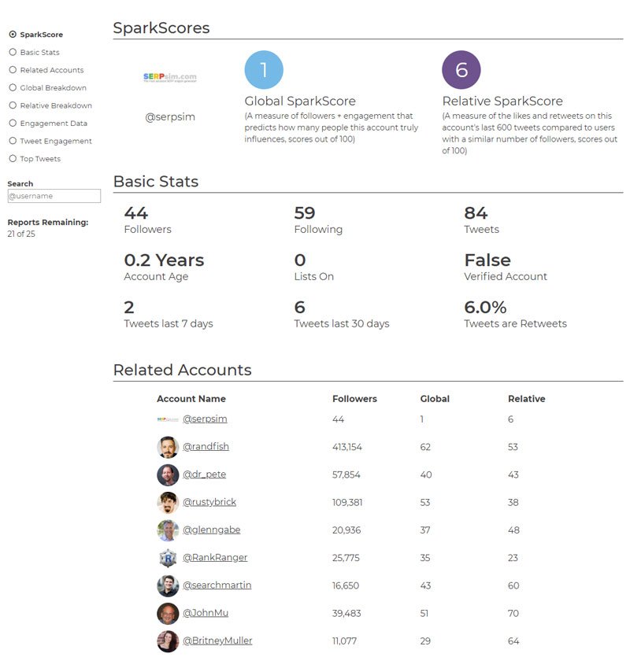Screen dimensions: 630x672
Task: Select the Basic Stats radio option
Action: click(13, 52)
